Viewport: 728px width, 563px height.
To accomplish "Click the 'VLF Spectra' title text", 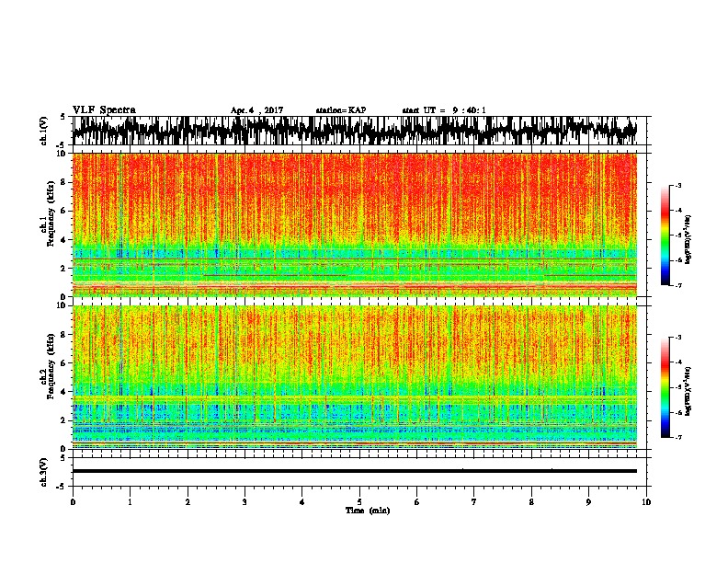I will [x=104, y=110].
